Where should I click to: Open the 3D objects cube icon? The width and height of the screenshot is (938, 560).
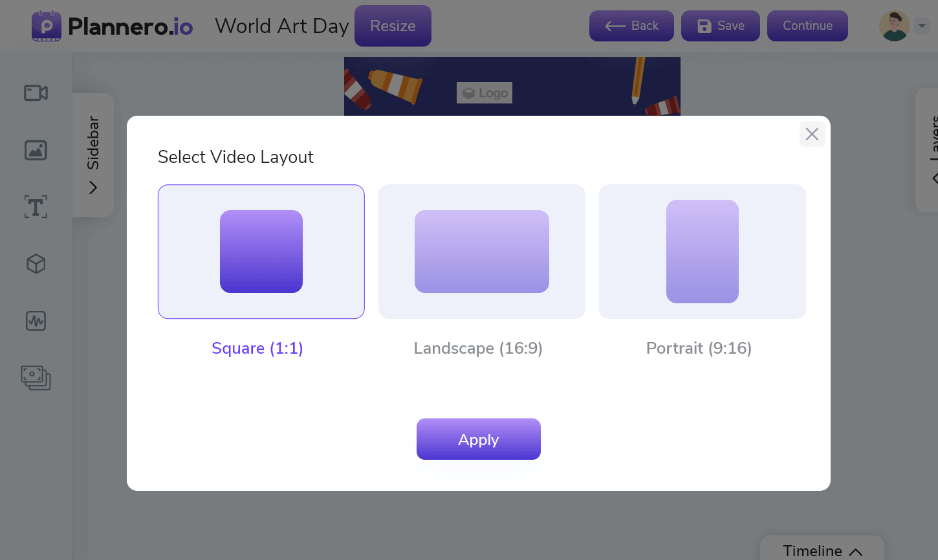point(36,264)
